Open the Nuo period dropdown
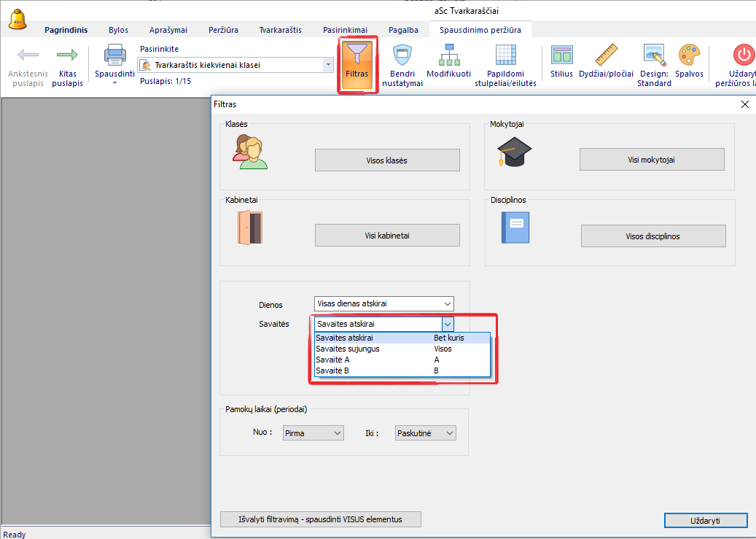This screenshot has height=539, width=756. coord(337,433)
